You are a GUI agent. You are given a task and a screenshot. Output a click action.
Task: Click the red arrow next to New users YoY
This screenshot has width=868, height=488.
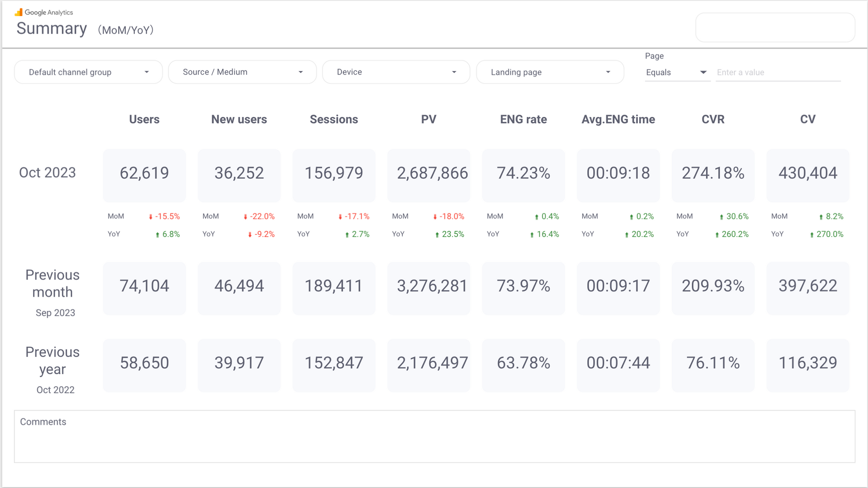tap(250, 235)
